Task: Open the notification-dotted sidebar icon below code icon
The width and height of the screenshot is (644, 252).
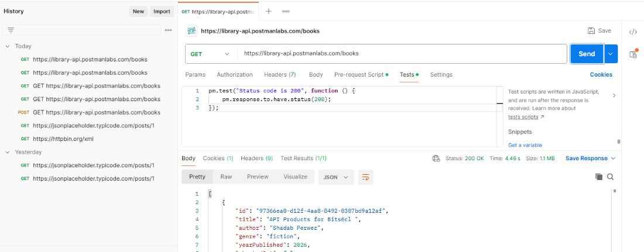Action: pyautogui.click(x=633, y=54)
